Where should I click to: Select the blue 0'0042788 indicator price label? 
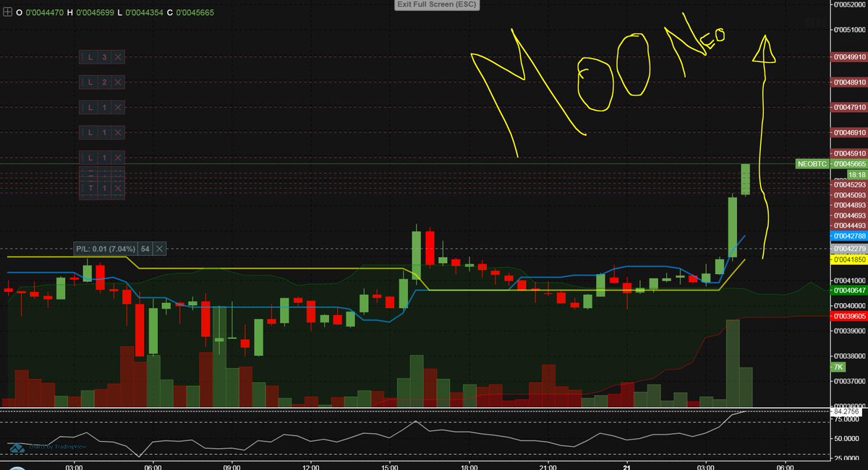tap(848, 235)
